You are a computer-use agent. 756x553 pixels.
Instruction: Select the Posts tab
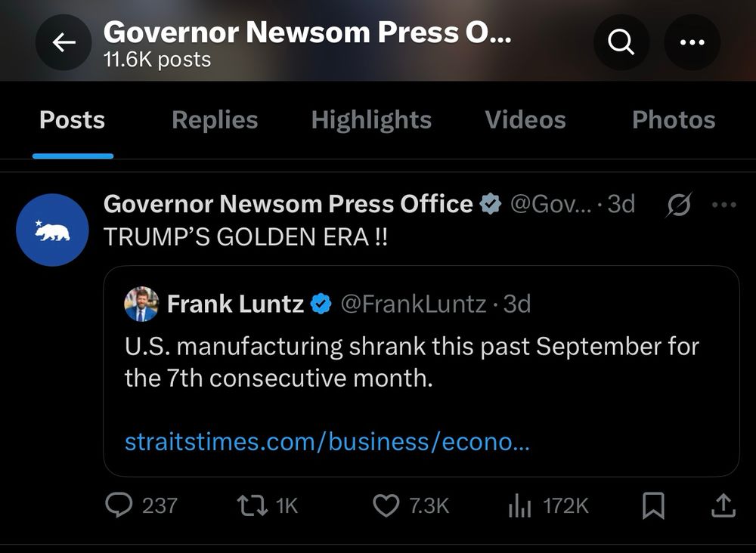click(73, 120)
